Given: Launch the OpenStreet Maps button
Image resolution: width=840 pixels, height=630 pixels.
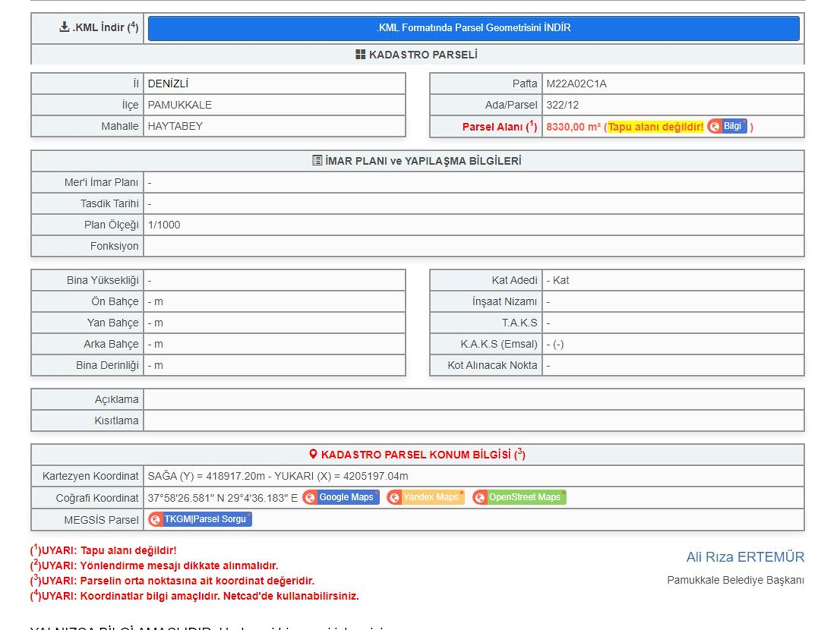Looking at the screenshot, I should 519,497.
